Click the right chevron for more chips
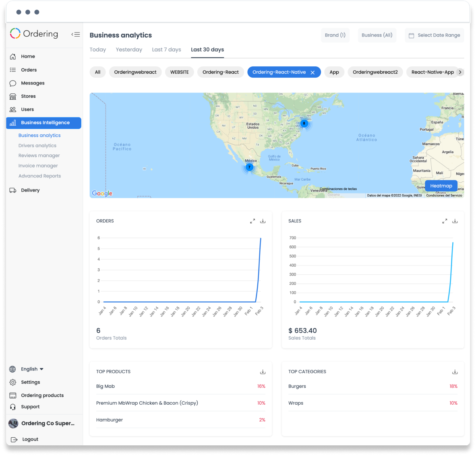476x455 pixels. pos(460,72)
